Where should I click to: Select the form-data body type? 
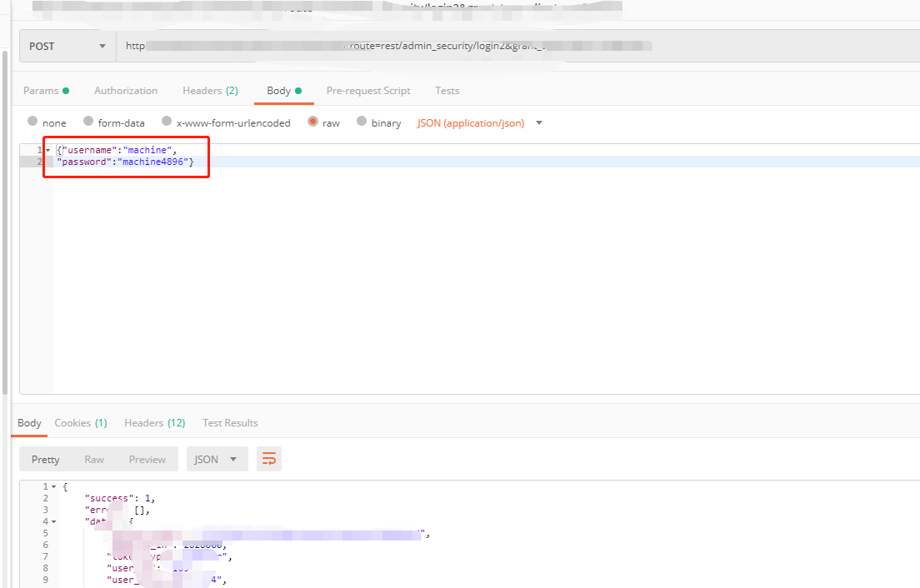(114, 122)
